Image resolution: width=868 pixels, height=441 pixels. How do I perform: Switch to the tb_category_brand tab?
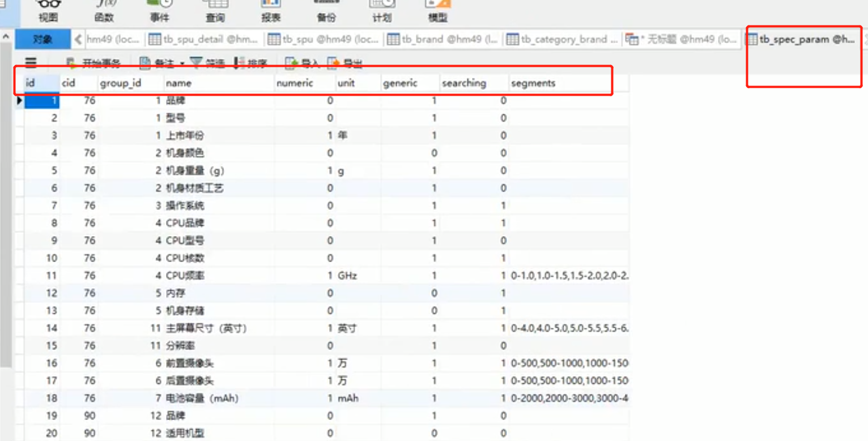(x=563, y=39)
